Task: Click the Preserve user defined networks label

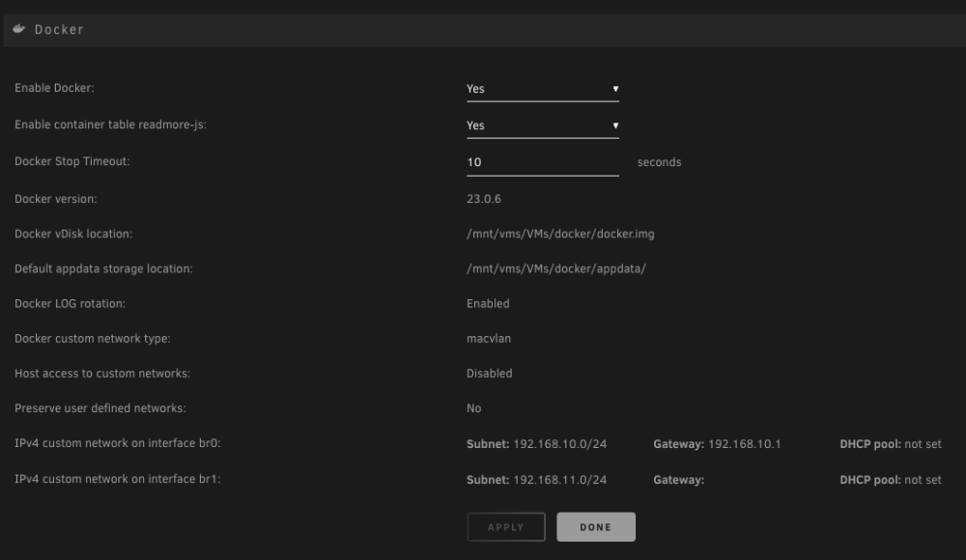Action: [x=99, y=408]
